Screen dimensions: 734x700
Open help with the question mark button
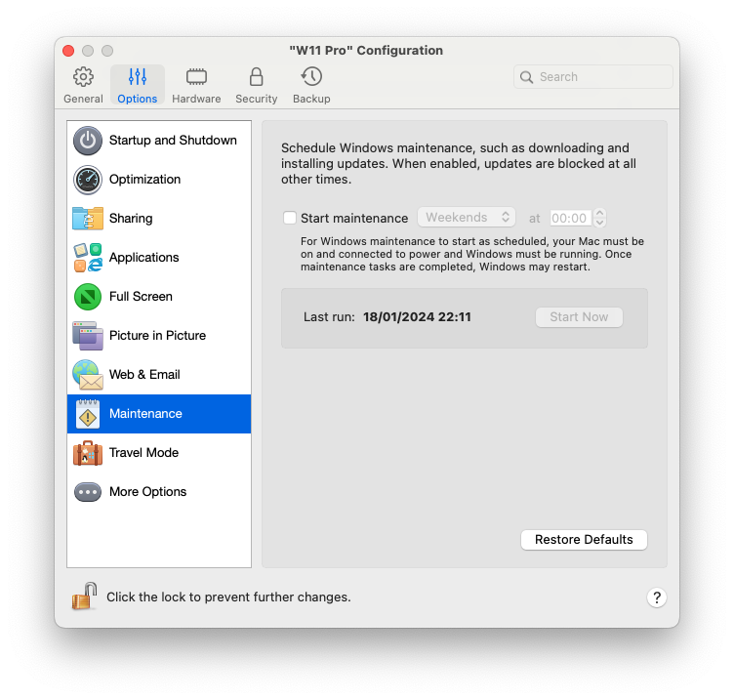click(657, 597)
